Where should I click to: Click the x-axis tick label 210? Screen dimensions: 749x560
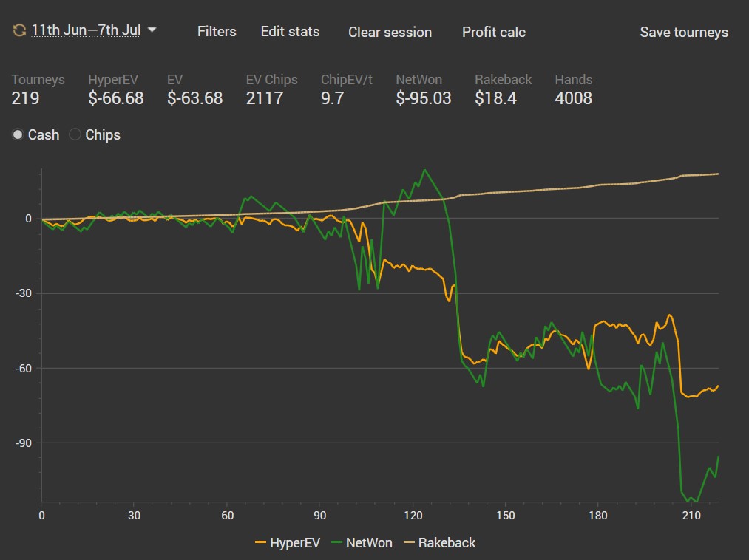click(x=691, y=516)
